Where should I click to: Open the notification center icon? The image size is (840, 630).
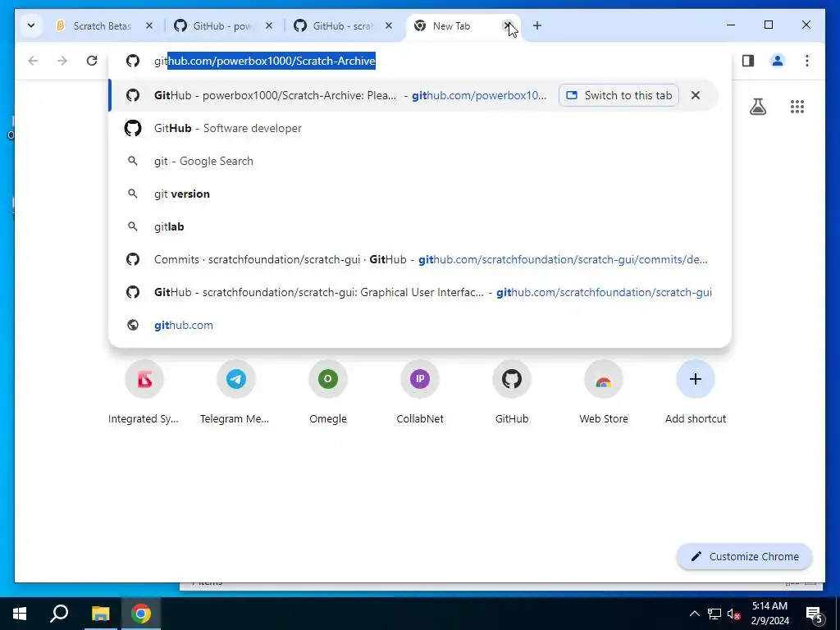click(814, 614)
